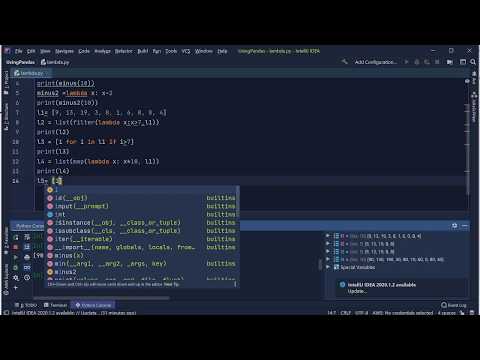480x360 pixels.
Task: Choose isinstance completion suggestion
Action: coord(142,222)
